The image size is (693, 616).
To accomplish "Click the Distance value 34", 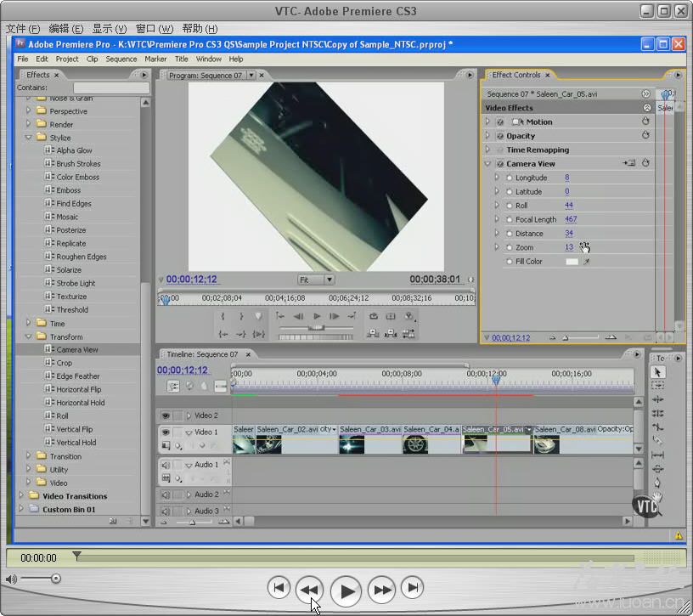I will tap(569, 233).
